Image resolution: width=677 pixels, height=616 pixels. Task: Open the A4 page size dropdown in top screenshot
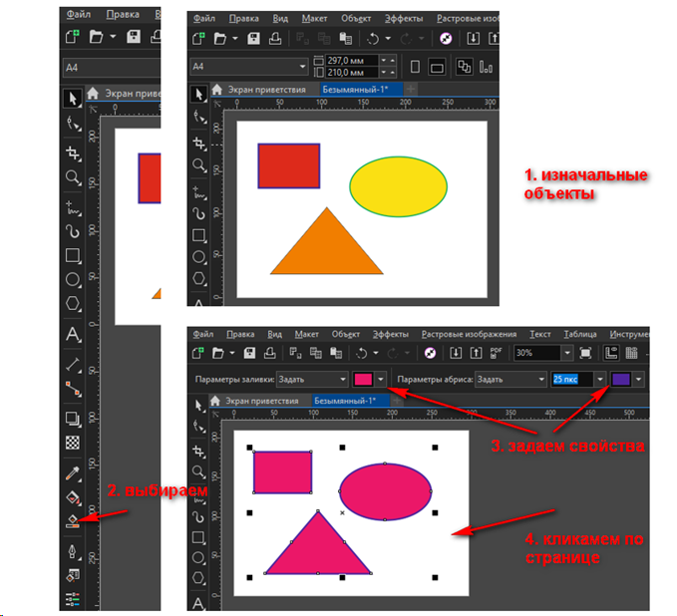303,67
